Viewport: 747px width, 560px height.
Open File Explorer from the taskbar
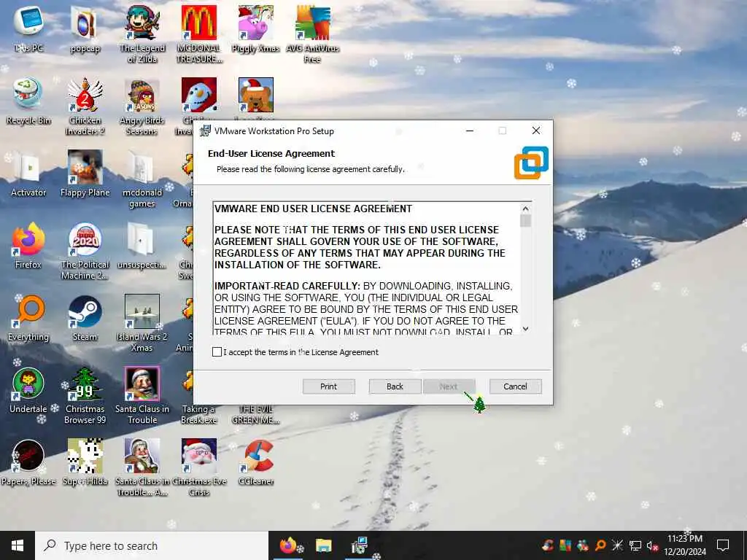point(323,545)
